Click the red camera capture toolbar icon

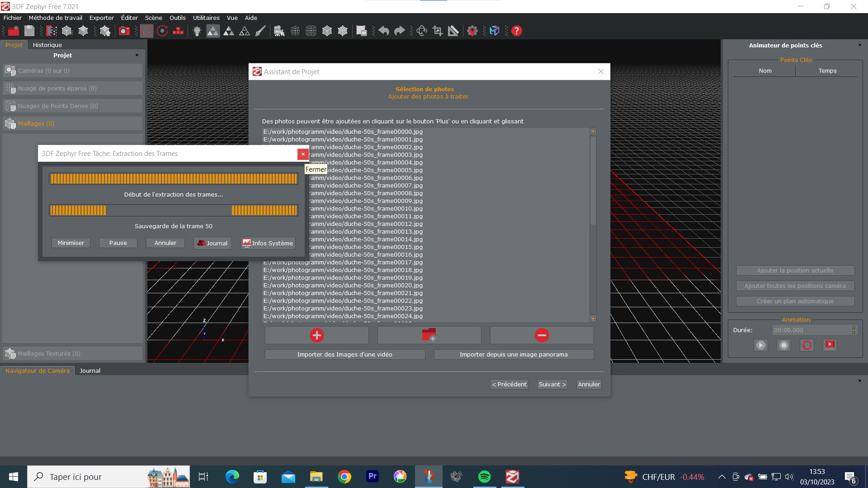pyautogui.click(x=124, y=31)
